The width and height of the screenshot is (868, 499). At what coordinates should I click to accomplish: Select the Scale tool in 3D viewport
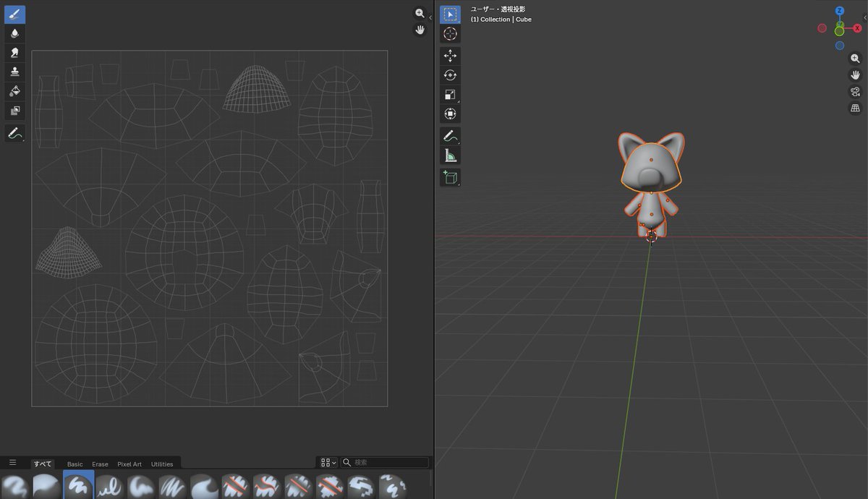(450, 95)
